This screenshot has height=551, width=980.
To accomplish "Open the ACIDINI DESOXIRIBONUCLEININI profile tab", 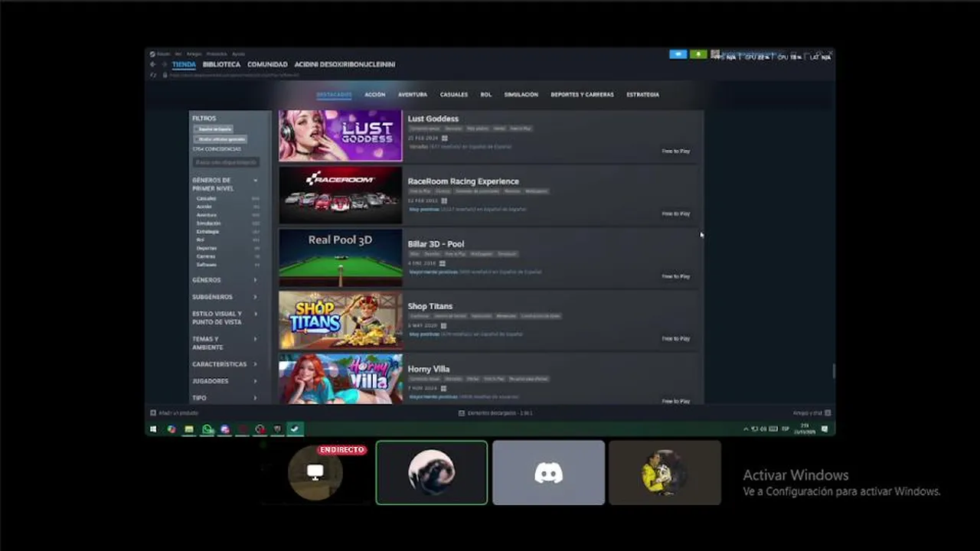I will coord(345,64).
